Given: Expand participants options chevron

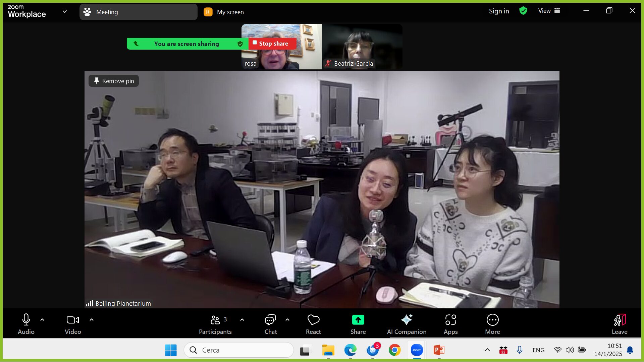Looking at the screenshot, I should [x=242, y=320].
